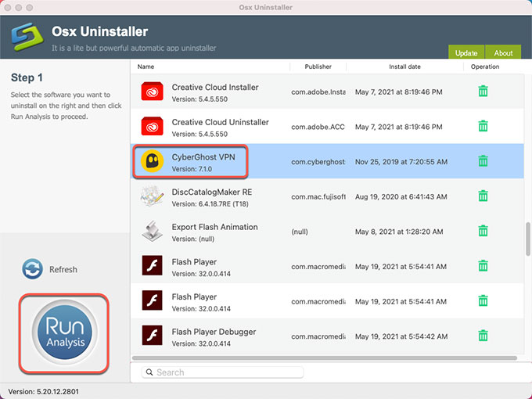Click install date of Creative Cloud Installer
This screenshot has width=532, height=399.
coord(399,92)
